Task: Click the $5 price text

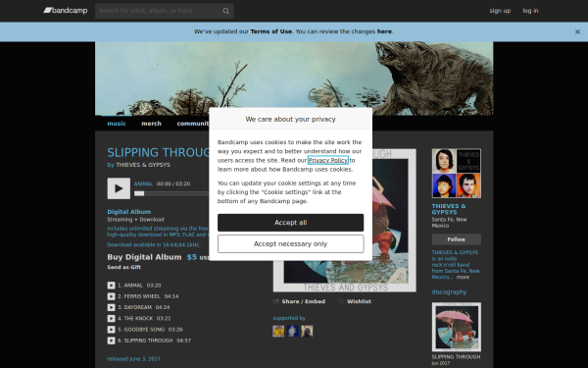Action: pyautogui.click(x=192, y=257)
